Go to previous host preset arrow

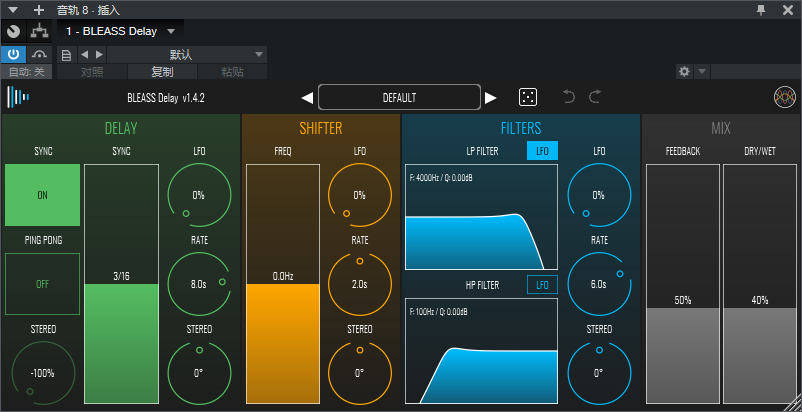click(84, 55)
